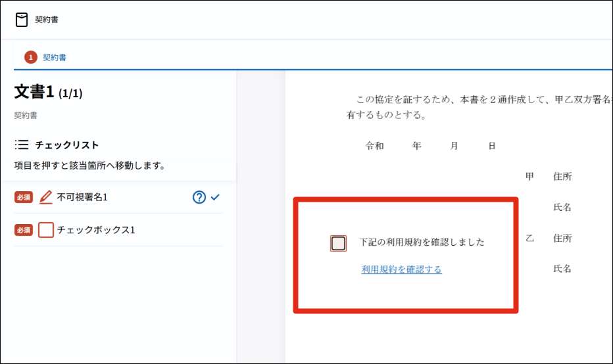Select the チェックボックス1 checklist item
This screenshot has width=613, height=364.
click(118, 230)
